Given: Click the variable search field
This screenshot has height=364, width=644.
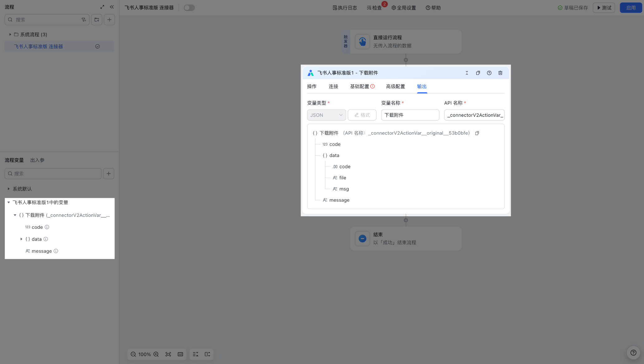Looking at the screenshot, I should point(53,174).
